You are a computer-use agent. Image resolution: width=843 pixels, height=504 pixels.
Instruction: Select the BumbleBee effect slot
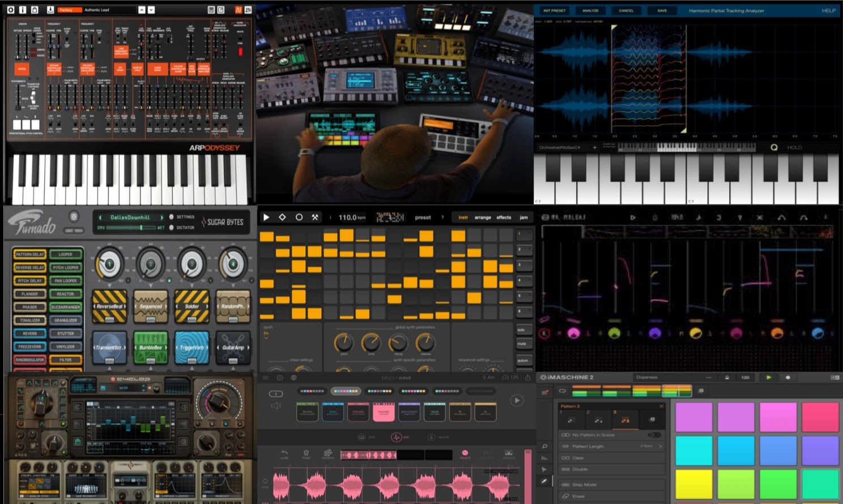[x=151, y=347]
